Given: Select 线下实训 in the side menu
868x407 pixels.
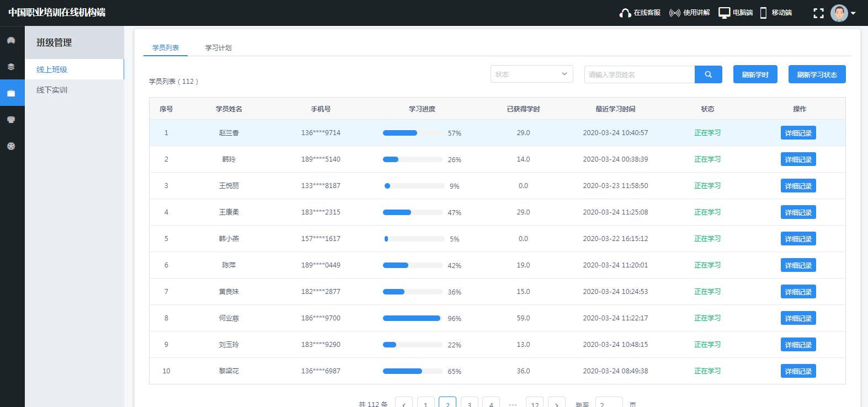Looking at the screenshot, I should click(x=52, y=90).
